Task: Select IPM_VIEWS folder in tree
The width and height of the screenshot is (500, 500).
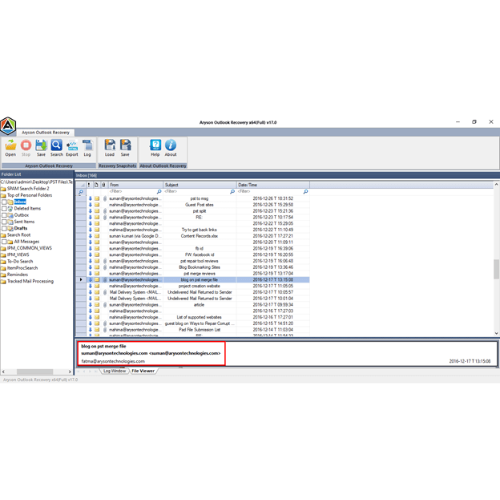Action: click(x=18, y=255)
